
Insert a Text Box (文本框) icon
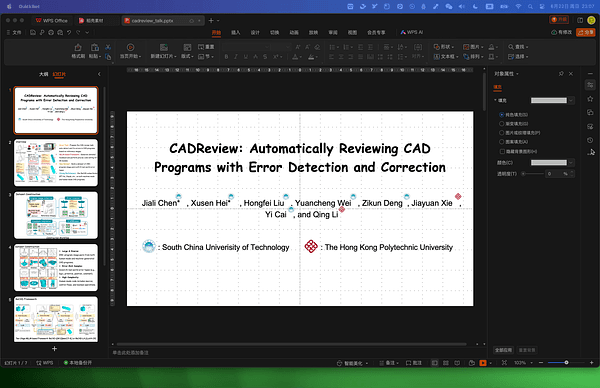[436, 57]
